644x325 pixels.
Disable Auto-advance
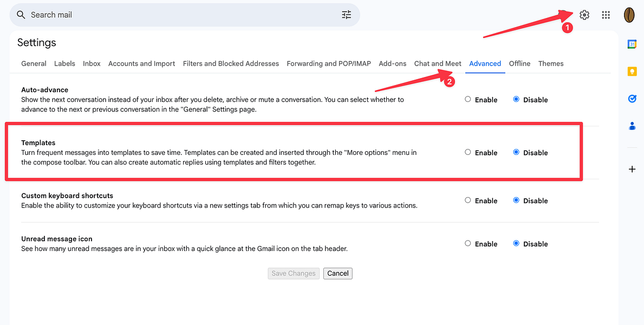pos(516,99)
